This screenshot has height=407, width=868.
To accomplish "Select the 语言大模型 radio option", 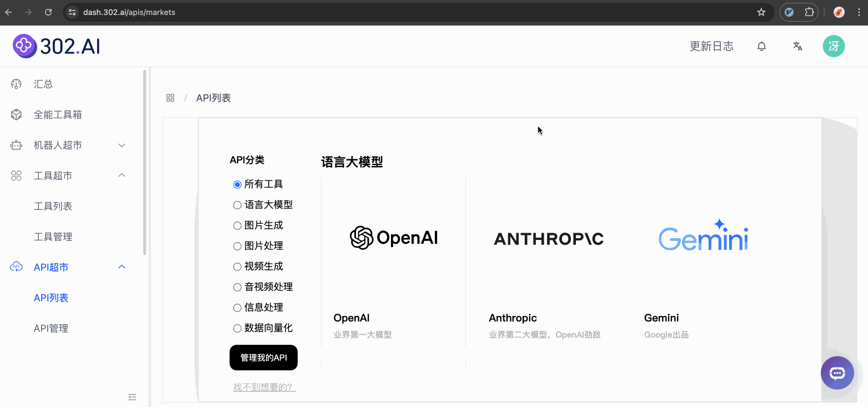I will (237, 205).
